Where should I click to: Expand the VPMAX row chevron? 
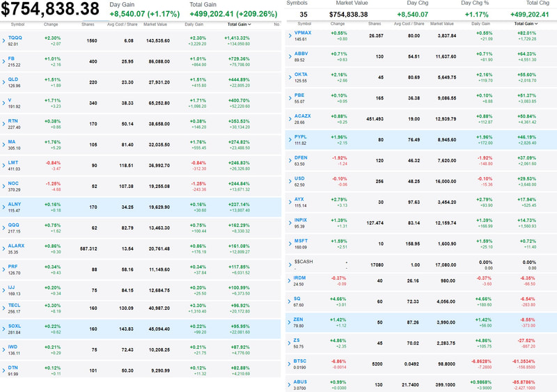tap(290, 36)
